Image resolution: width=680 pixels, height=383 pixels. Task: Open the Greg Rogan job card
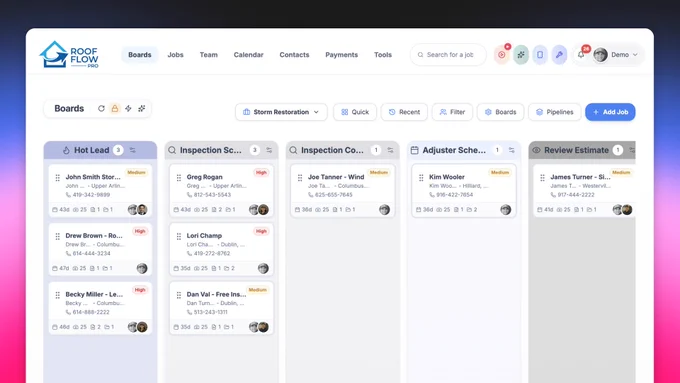[x=221, y=190]
